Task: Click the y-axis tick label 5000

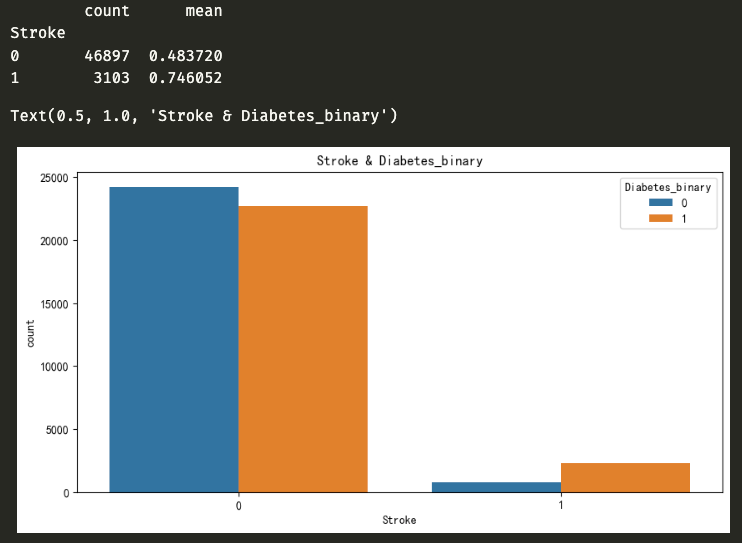Action: [57, 430]
